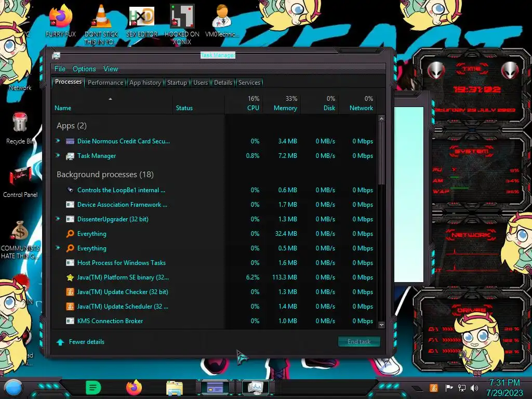532x399 pixels.
Task: Open the Recycle Bin desktop icon
Action: pos(20,128)
